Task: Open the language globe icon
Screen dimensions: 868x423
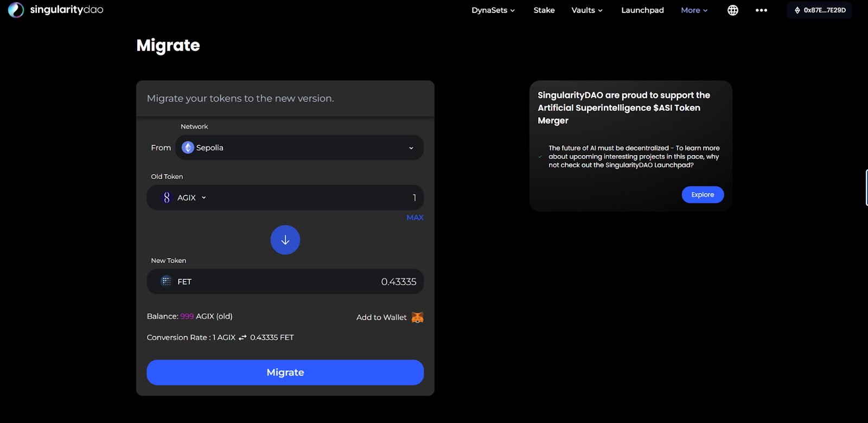Action: (x=733, y=10)
